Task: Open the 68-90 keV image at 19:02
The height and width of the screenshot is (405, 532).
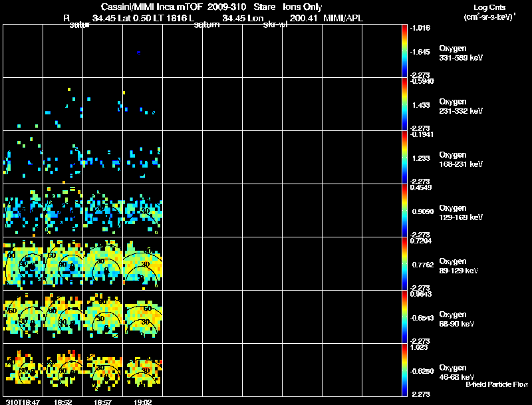Action: [x=143, y=317]
